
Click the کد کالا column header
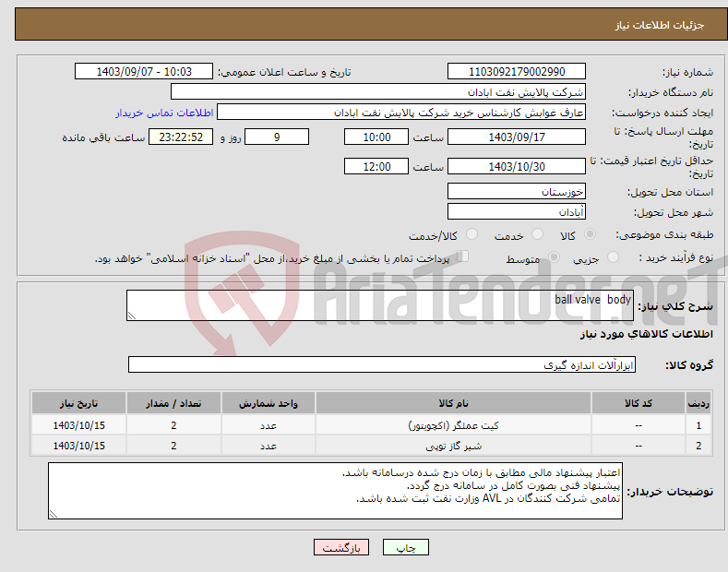click(638, 403)
